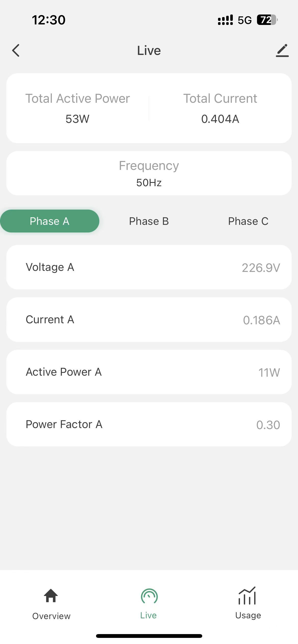Open the Usage chart icon
Image resolution: width=298 pixels, height=644 pixels.
[247, 596]
